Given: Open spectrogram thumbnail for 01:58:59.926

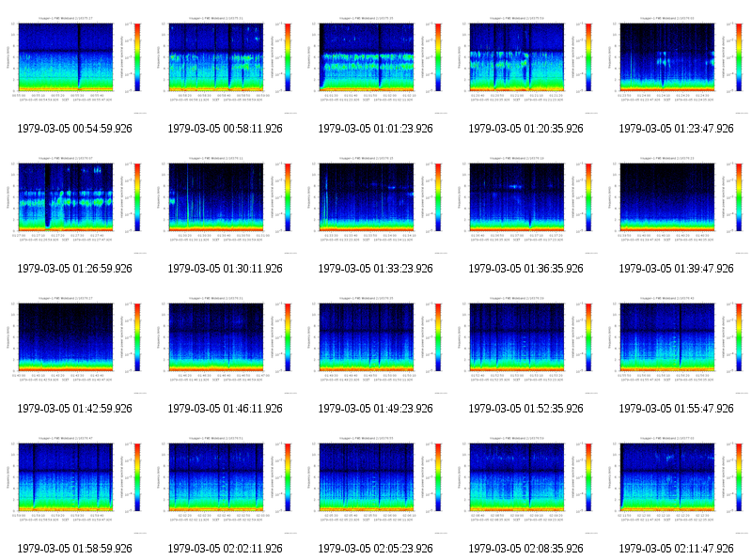Looking at the screenshot, I should 74,484.
